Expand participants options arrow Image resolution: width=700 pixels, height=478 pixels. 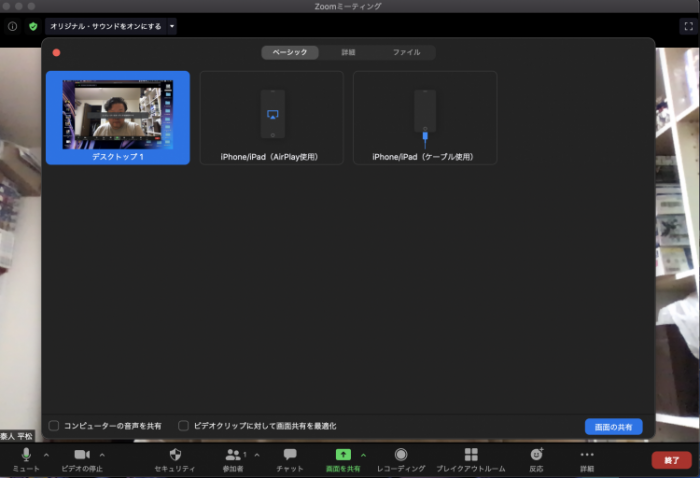point(257,455)
